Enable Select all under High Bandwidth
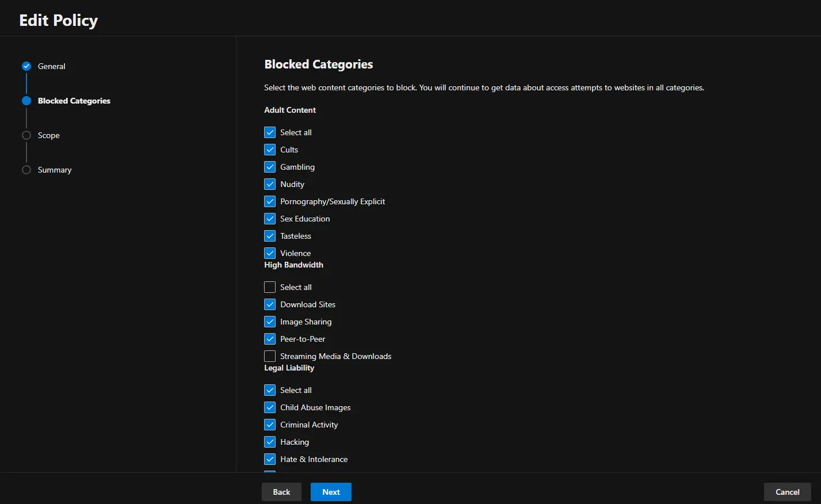 pyautogui.click(x=269, y=287)
